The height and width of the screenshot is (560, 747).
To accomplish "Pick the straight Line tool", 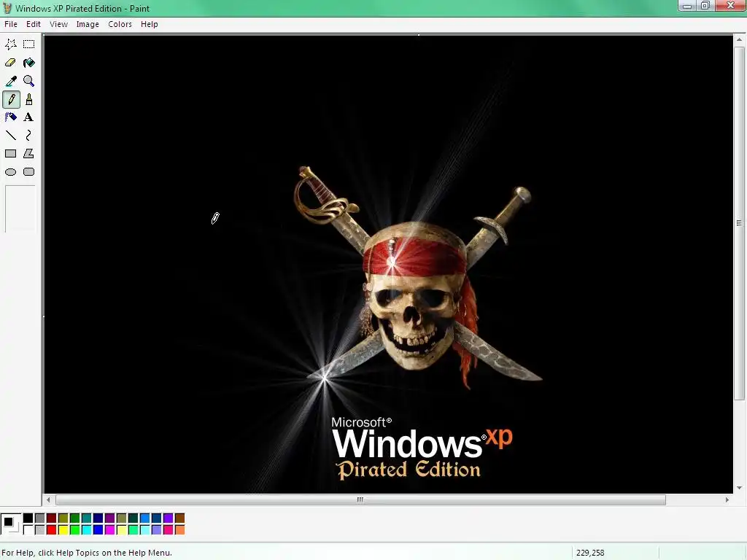I will click(x=10, y=136).
